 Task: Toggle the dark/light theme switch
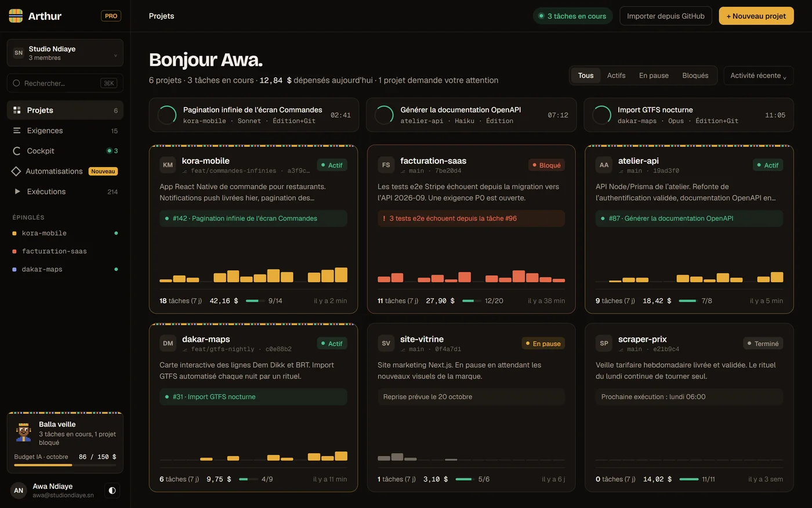click(112, 490)
